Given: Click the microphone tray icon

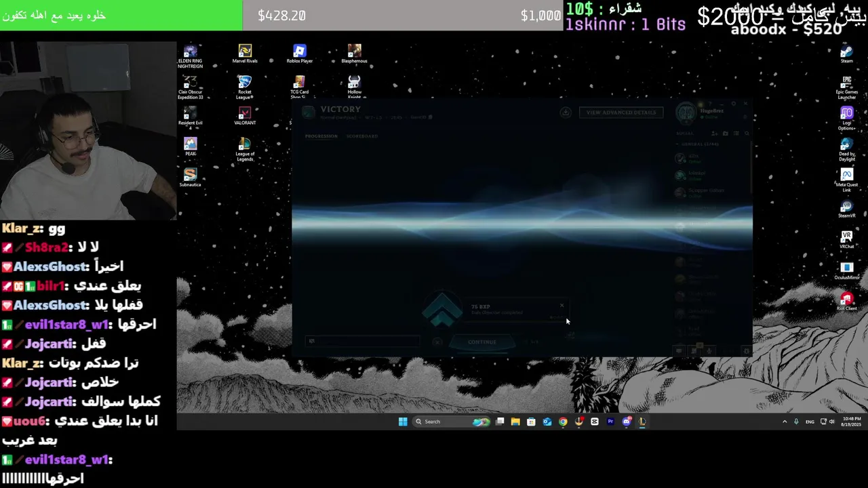Looking at the screenshot, I should pyautogui.click(x=796, y=422).
